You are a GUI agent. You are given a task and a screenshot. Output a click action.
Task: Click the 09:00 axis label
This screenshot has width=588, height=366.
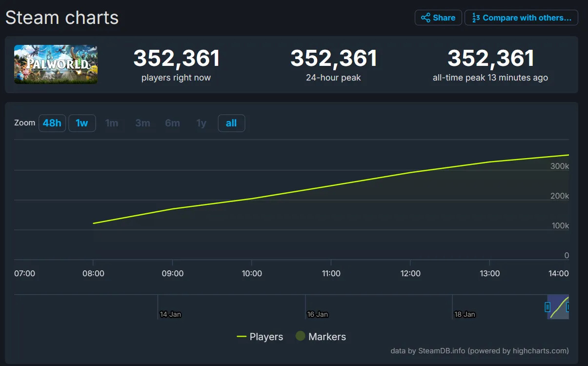click(x=173, y=273)
